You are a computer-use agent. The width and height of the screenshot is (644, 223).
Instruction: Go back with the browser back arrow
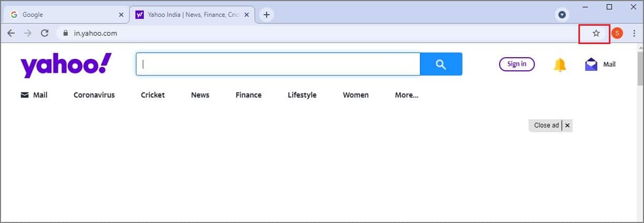click(11, 33)
